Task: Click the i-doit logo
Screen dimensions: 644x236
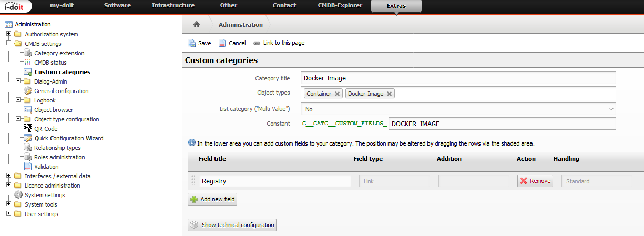Action: point(16,6)
